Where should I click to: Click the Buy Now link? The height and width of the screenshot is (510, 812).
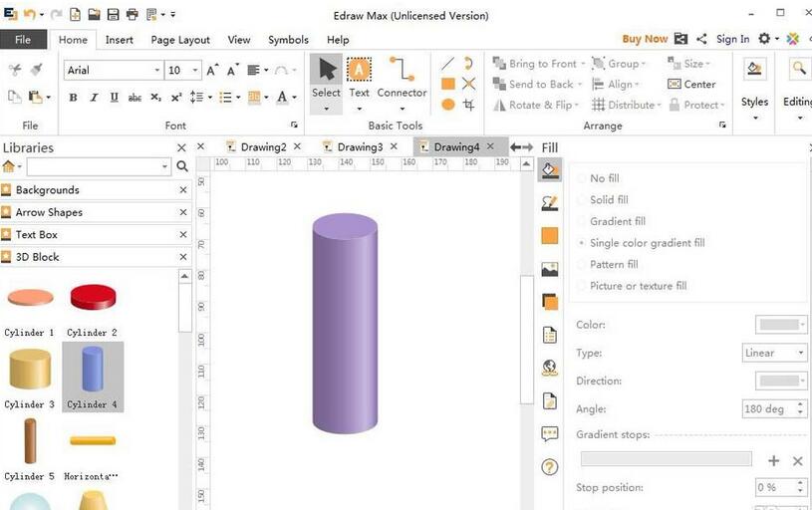coord(645,39)
